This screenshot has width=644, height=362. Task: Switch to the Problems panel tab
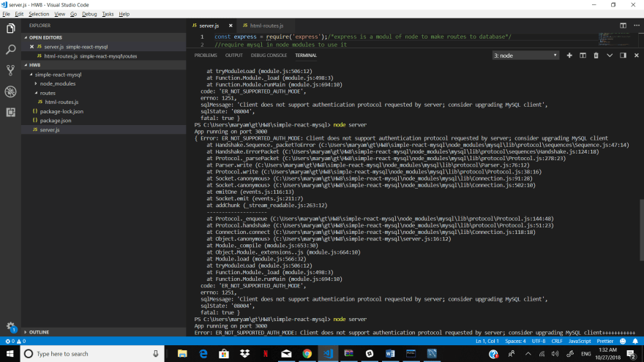(206, 56)
